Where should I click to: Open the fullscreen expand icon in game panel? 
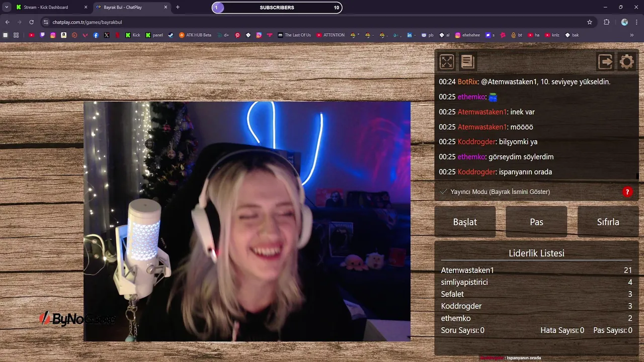click(x=447, y=62)
